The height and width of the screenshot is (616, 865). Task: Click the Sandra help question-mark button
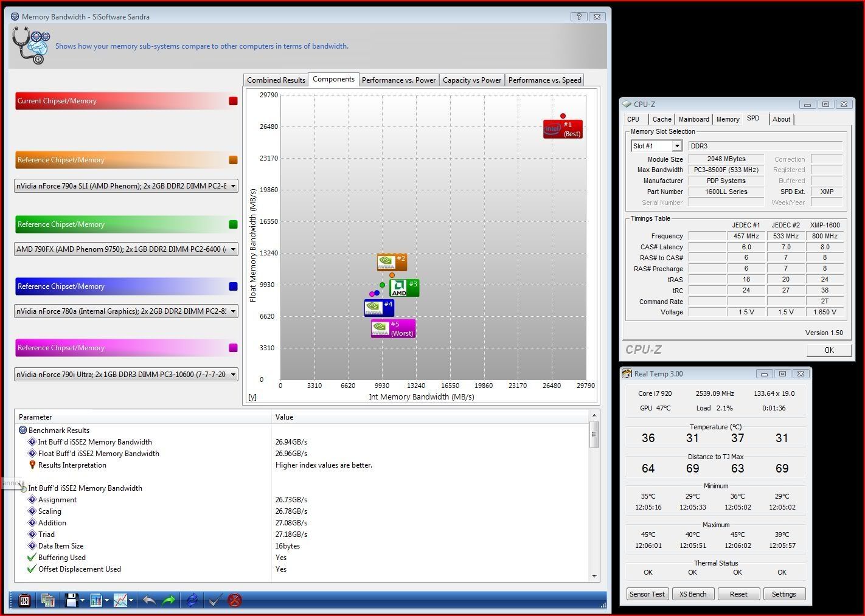(x=578, y=17)
